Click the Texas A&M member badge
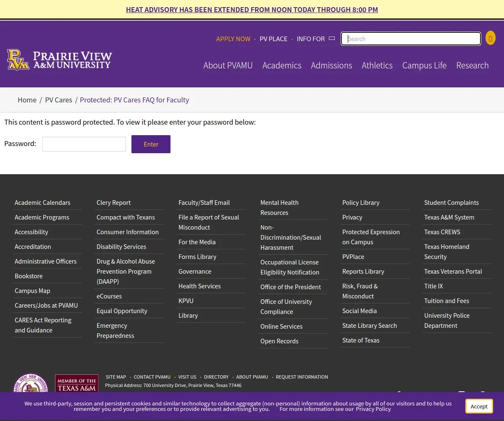Screen dimensions: 504x421 76,384
